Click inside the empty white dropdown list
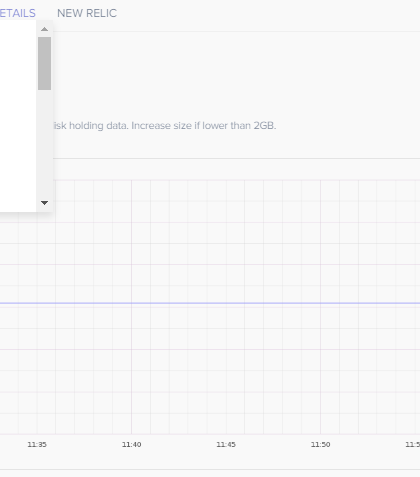420x477 pixels. [18, 116]
